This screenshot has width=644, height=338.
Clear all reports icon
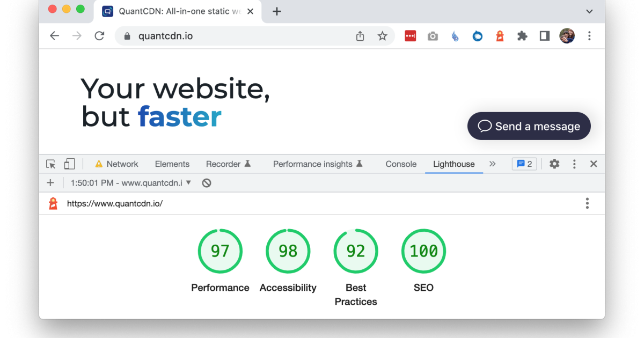tap(207, 183)
